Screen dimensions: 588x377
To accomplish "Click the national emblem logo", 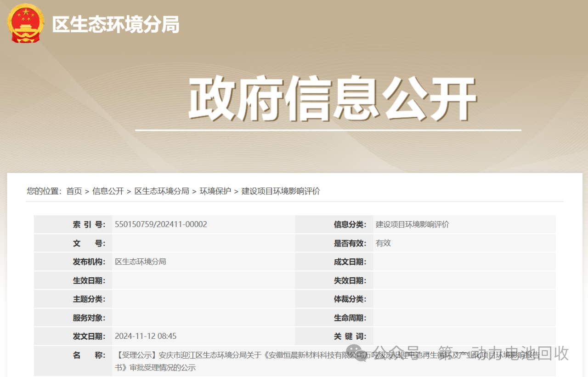I will [26, 24].
